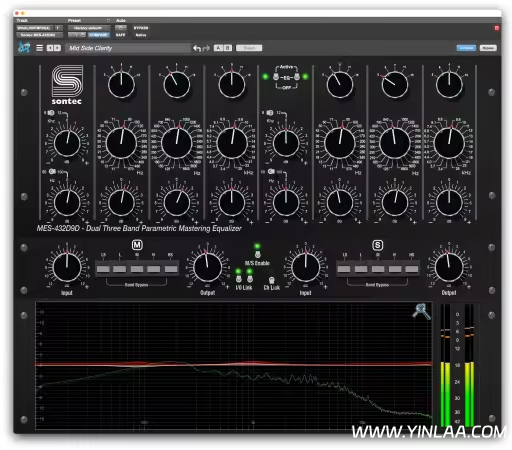Open the track selector dropdown
The width and height of the screenshot is (512, 450).
pos(36,28)
